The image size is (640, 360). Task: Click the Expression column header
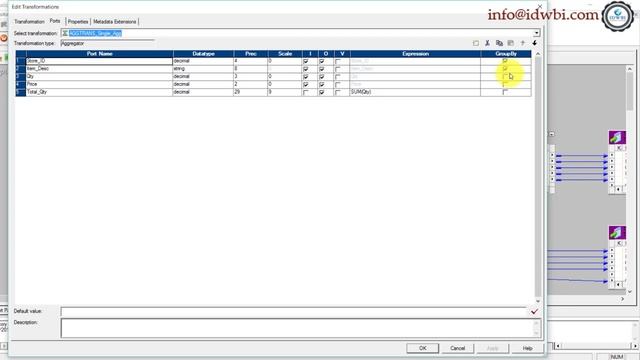(x=416, y=53)
